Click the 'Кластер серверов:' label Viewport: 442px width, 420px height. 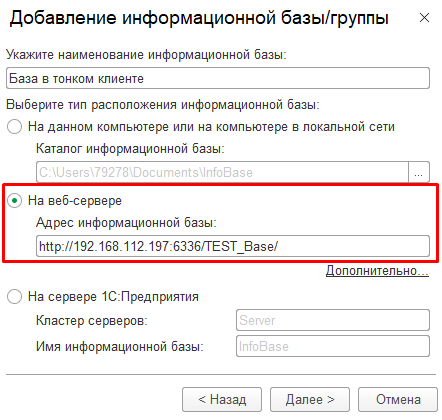tap(92, 321)
